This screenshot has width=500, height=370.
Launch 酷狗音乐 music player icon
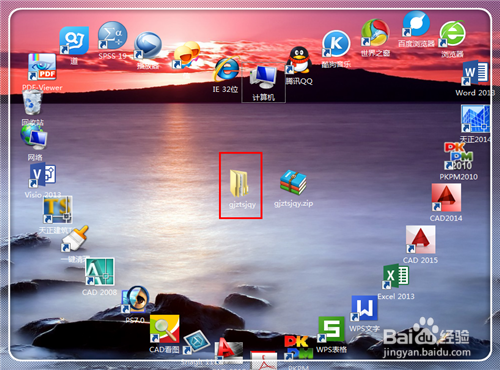[x=336, y=44]
